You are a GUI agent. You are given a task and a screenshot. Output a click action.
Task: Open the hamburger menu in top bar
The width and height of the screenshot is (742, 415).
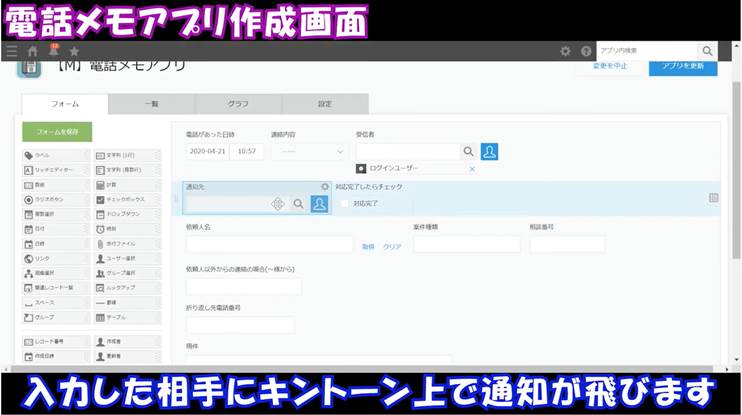coord(11,51)
